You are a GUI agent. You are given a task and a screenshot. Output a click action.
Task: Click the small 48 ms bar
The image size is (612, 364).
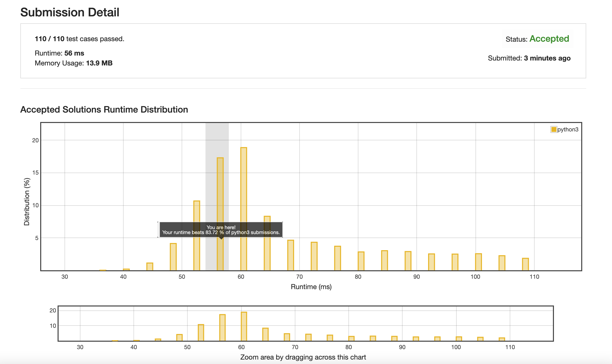173,257
